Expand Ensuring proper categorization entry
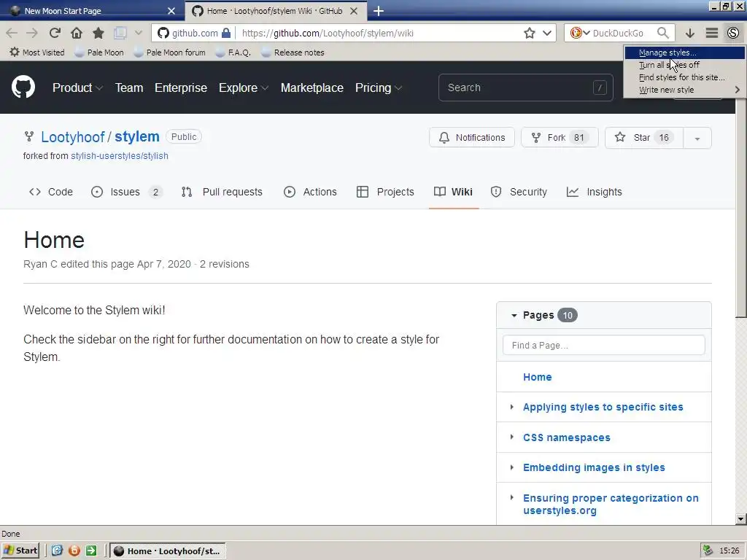 click(x=511, y=497)
